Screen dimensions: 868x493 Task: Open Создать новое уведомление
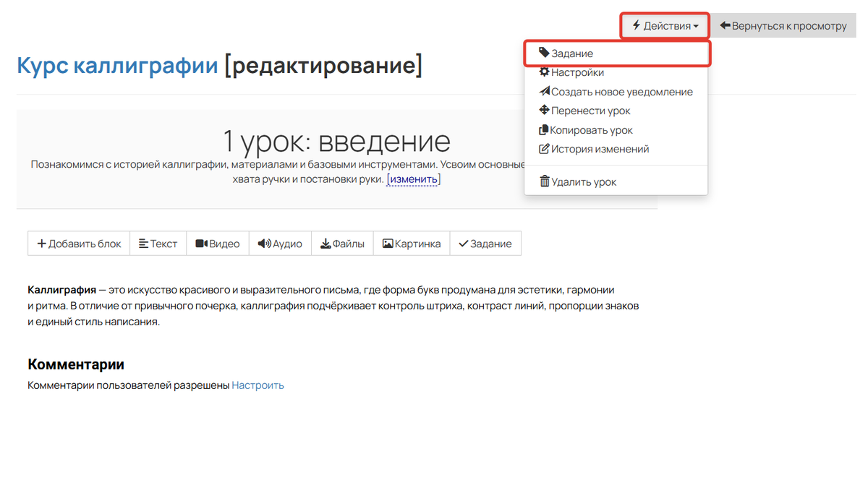tap(621, 92)
